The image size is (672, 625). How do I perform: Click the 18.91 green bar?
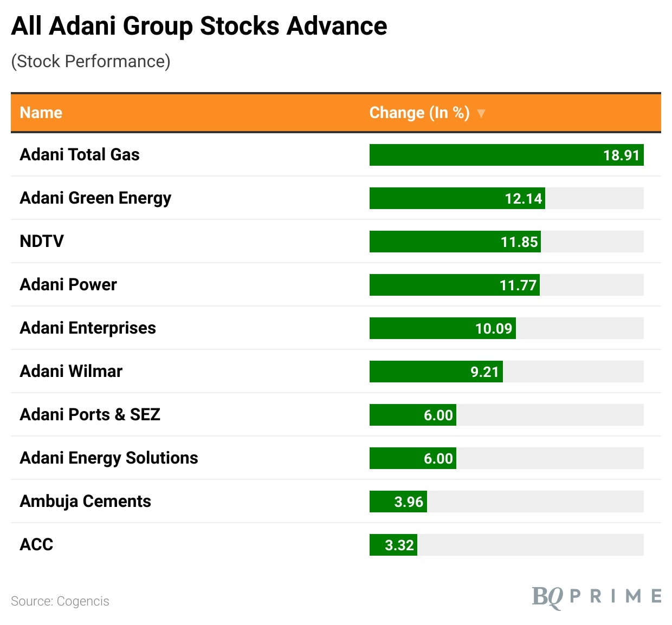tap(506, 155)
